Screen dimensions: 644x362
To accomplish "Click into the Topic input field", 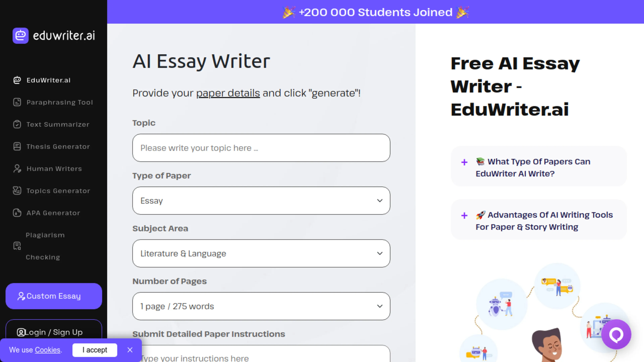I will click(x=261, y=148).
